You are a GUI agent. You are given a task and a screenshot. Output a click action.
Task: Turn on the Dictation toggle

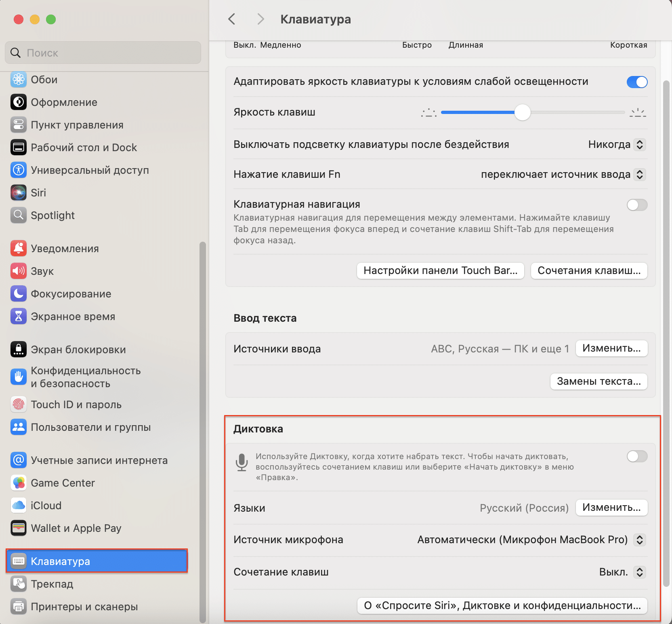637,456
